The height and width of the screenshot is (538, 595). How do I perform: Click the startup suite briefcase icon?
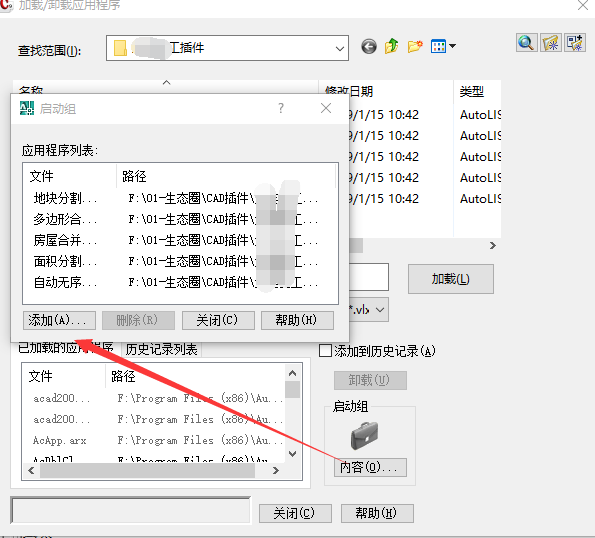[364, 435]
